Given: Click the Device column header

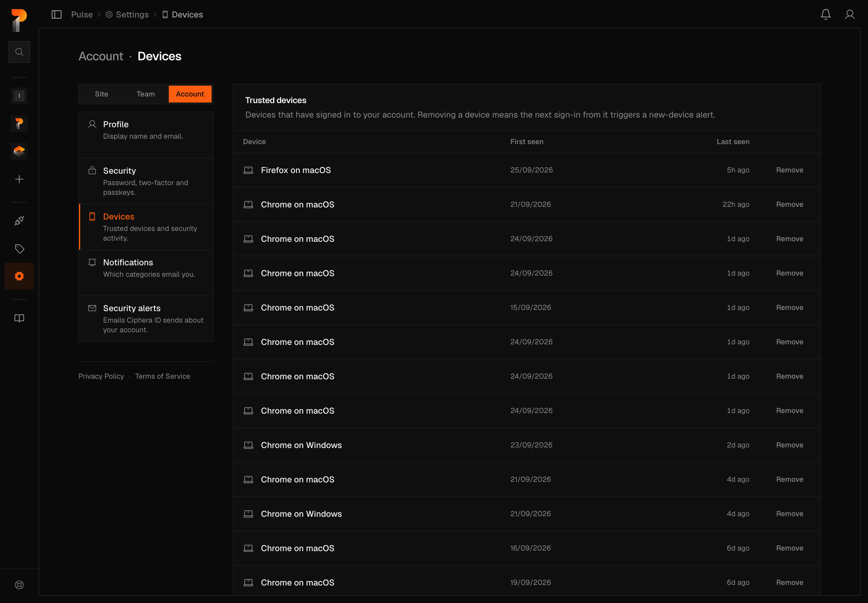Looking at the screenshot, I should pos(255,142).
